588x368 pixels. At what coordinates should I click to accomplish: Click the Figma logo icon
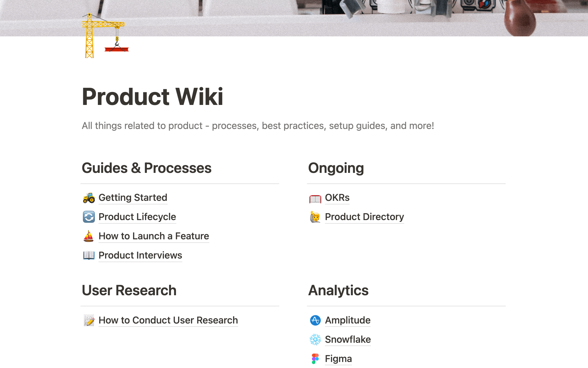click(315, 359)
